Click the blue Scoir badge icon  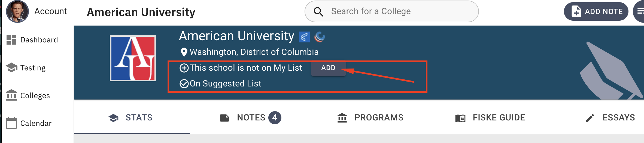coord(304,37)
